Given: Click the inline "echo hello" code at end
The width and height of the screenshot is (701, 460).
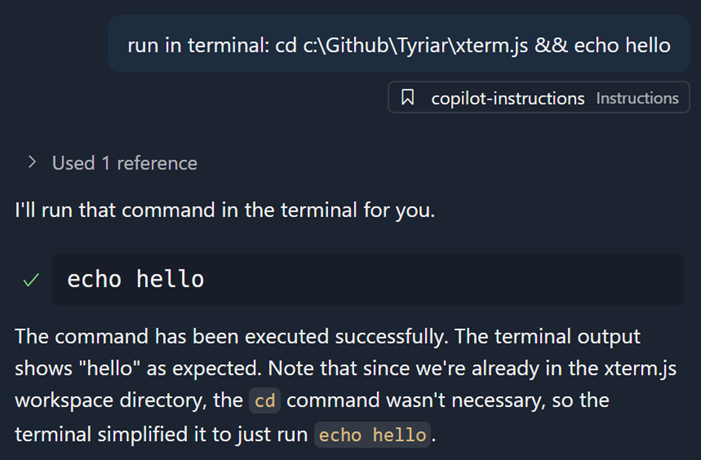Looking at the screenshot, I should click(374, 435).
